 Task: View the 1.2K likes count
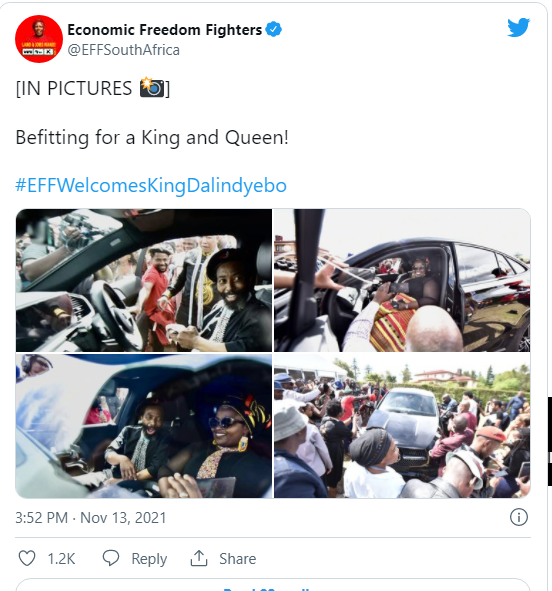click(x=61, y=559)
